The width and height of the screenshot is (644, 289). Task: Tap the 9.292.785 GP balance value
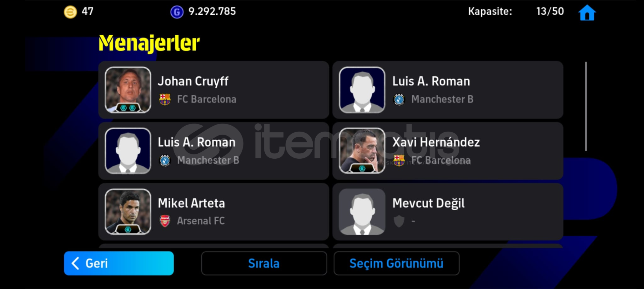click(x=212, y=11)
